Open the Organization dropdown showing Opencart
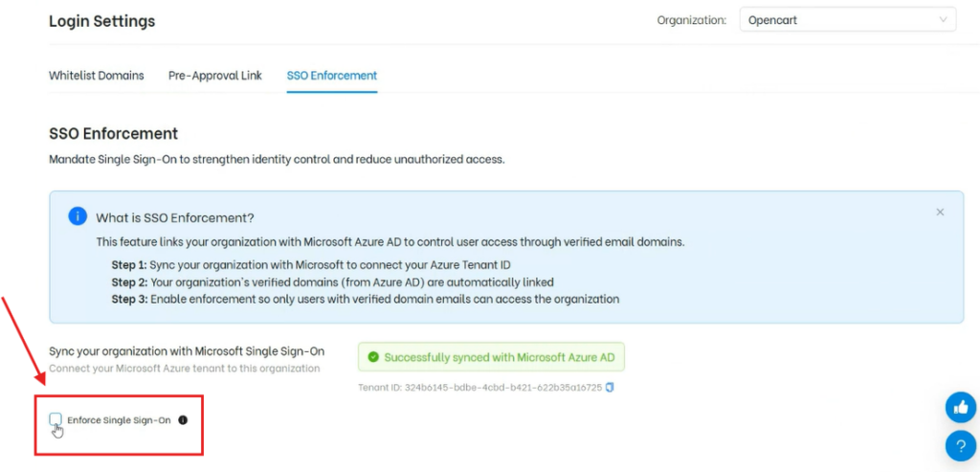Viewport: 980px width, 472px height. 847,20
